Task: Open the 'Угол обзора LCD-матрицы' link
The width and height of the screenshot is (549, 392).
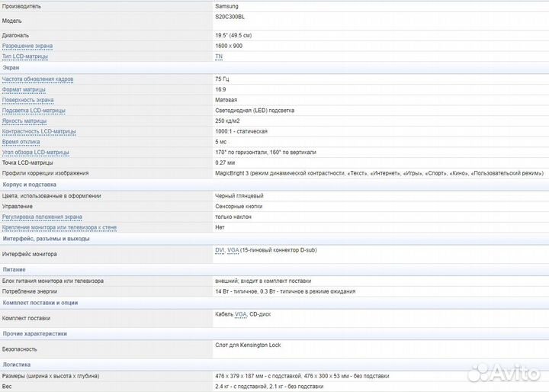Action: (x=36, y=153)
